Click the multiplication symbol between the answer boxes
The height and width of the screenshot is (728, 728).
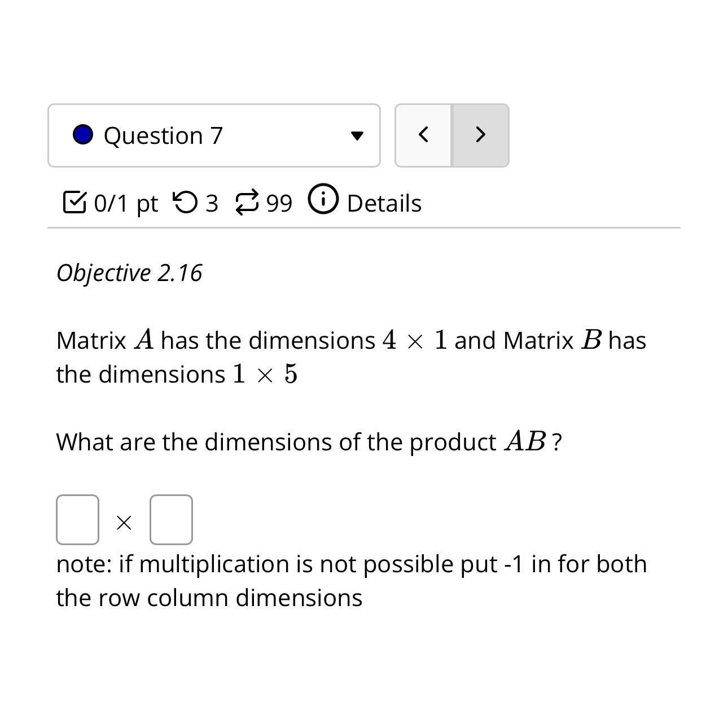point(123,522)
